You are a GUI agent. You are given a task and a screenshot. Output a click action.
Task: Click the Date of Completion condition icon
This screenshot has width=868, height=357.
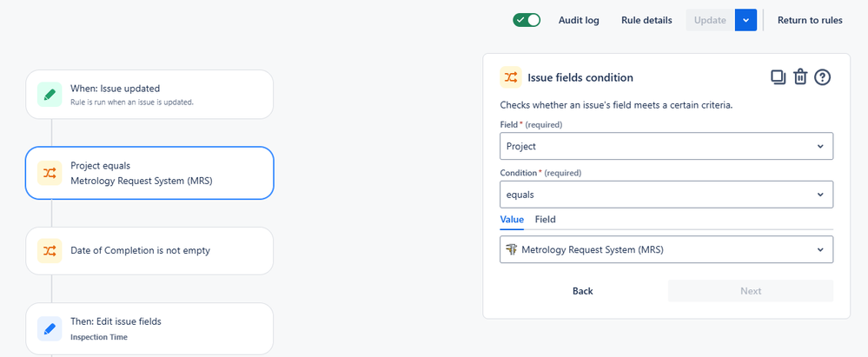50,250
